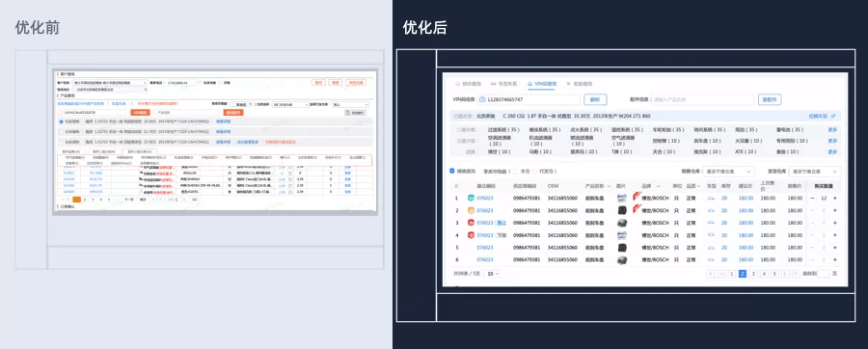868x349 pixels.
Task: Click the car model icon in row 6
Action: tap(712, 259)
